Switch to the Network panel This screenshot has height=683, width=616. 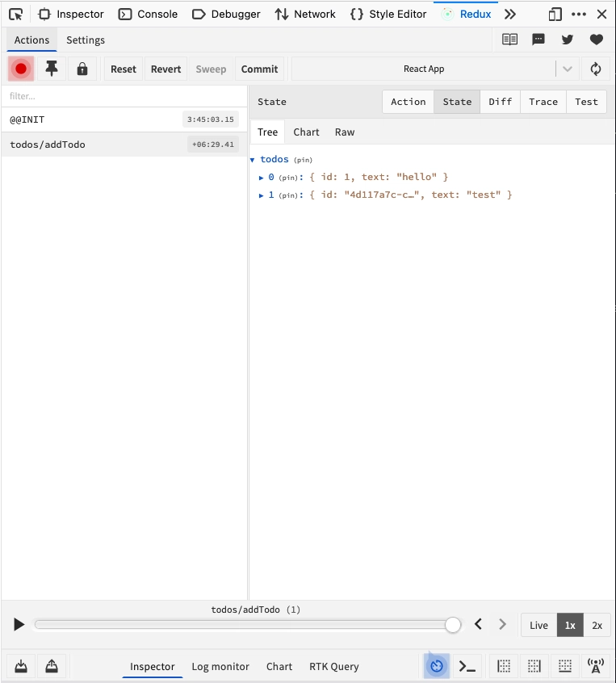[x=305, y=14]
